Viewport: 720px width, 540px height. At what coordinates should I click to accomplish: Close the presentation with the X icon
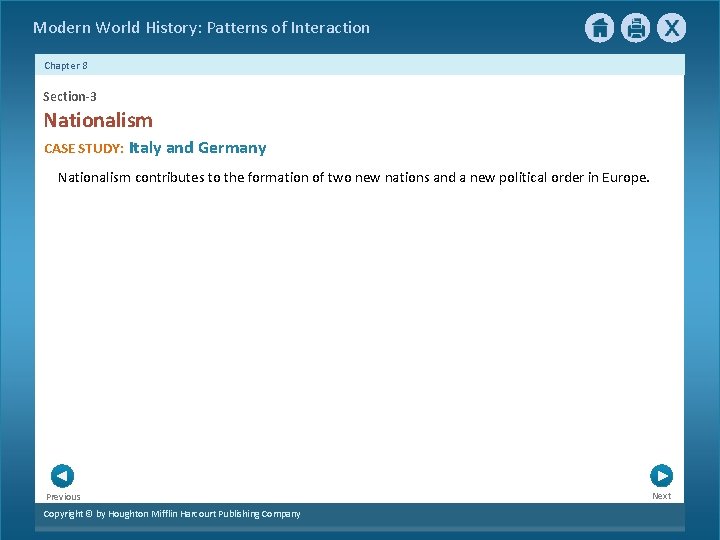point(671,28)
